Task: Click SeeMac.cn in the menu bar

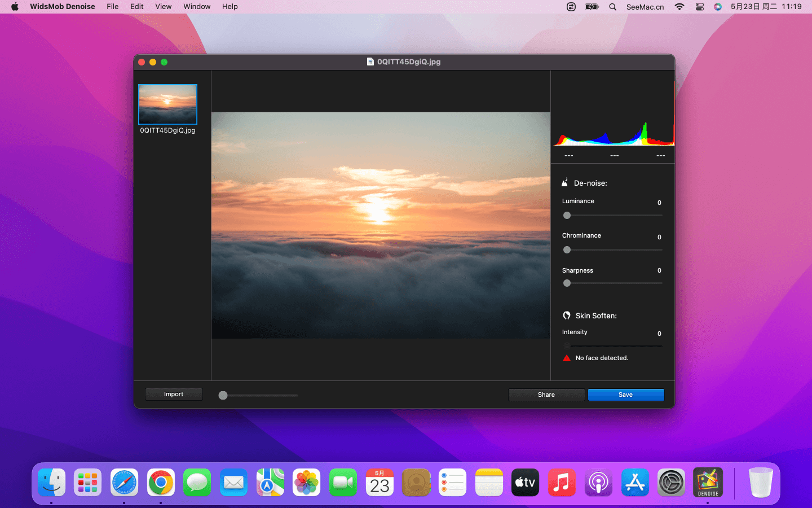Action: [x=645, y=7]
